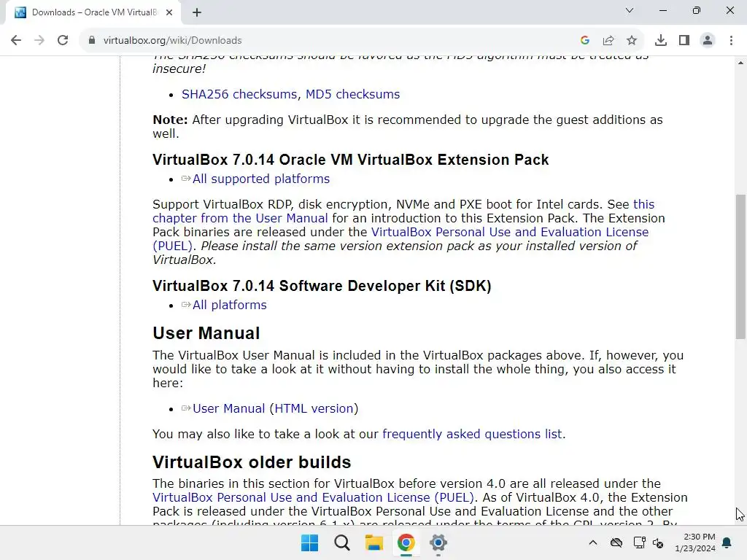
Task: Go forward in browser history
Action: [x=39, y=41]
